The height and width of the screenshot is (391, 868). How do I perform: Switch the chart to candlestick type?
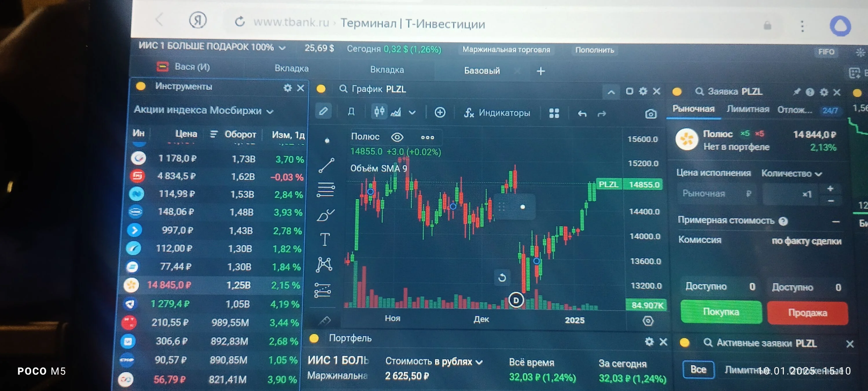tap(379, 111)
